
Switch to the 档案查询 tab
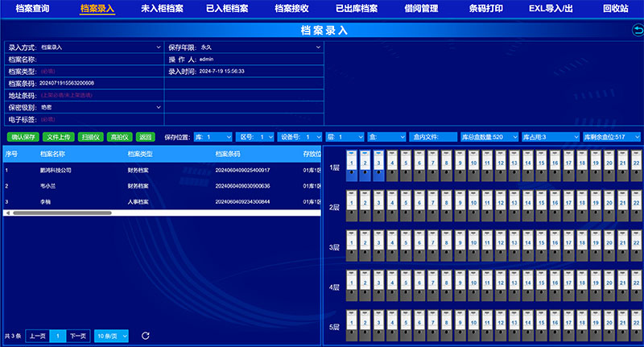33,8
